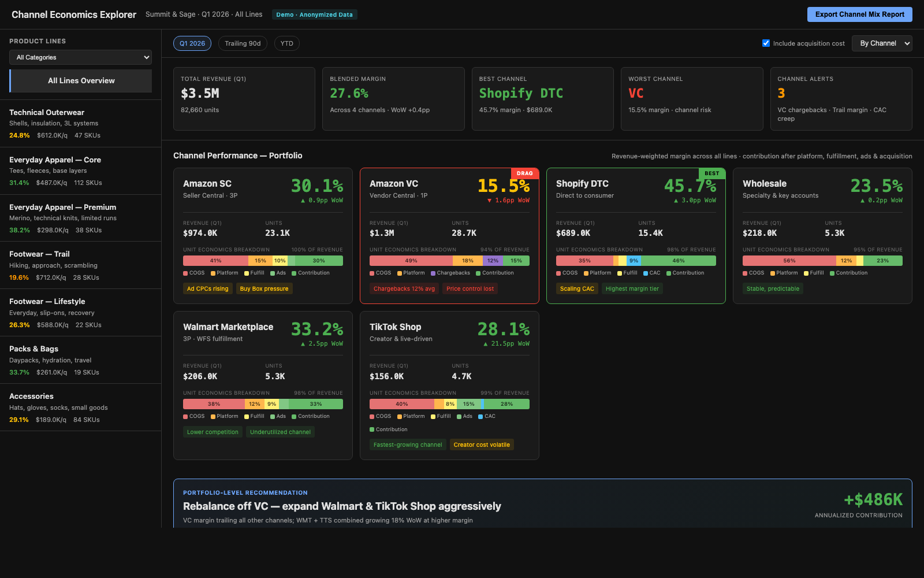This screenshot has height=578, width=924.
Task: Click Amazon SC 41% COGS bar segment
Action: coord(215,261)
